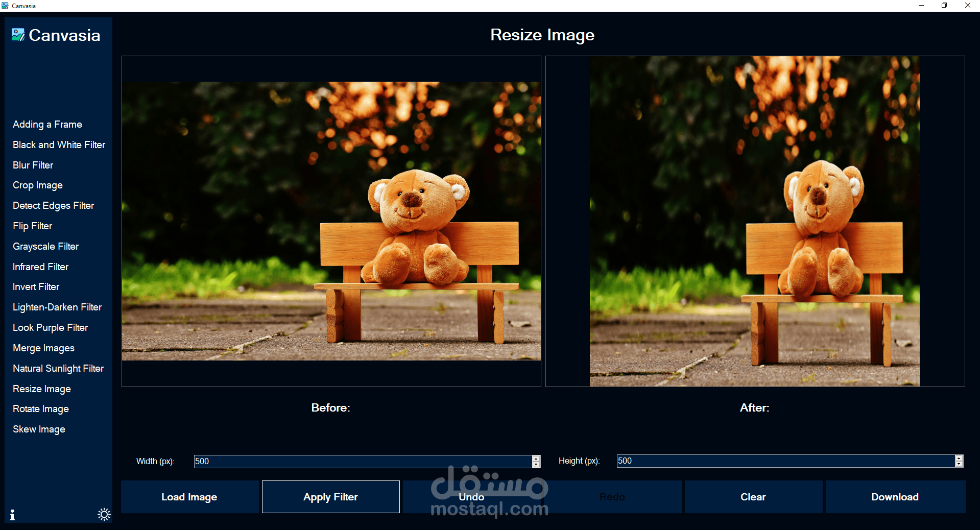Select Skew Image
Viewport: 980px width, 530px height.
point(39,429)
